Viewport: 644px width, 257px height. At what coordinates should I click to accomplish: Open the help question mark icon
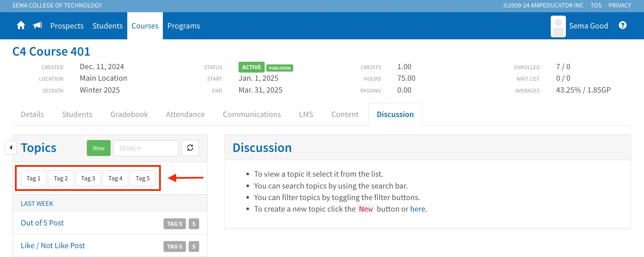coord(623,25)
